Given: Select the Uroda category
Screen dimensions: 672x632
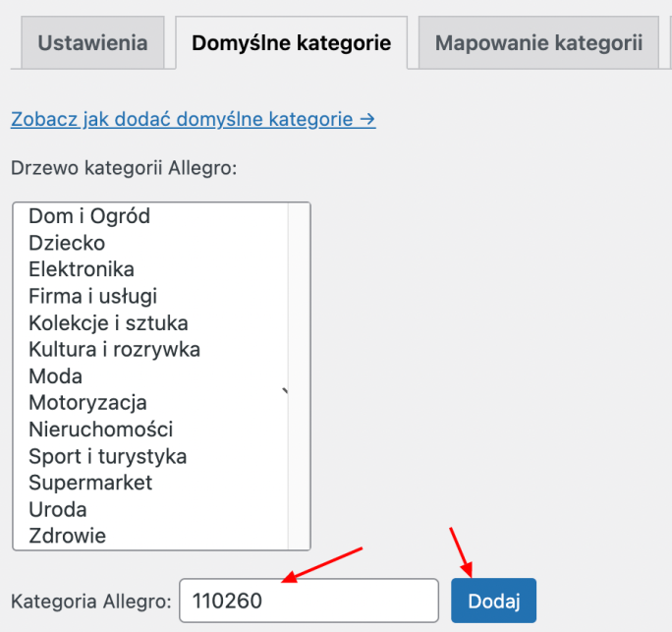Looking at the screenshot, I should pos(151,509).
